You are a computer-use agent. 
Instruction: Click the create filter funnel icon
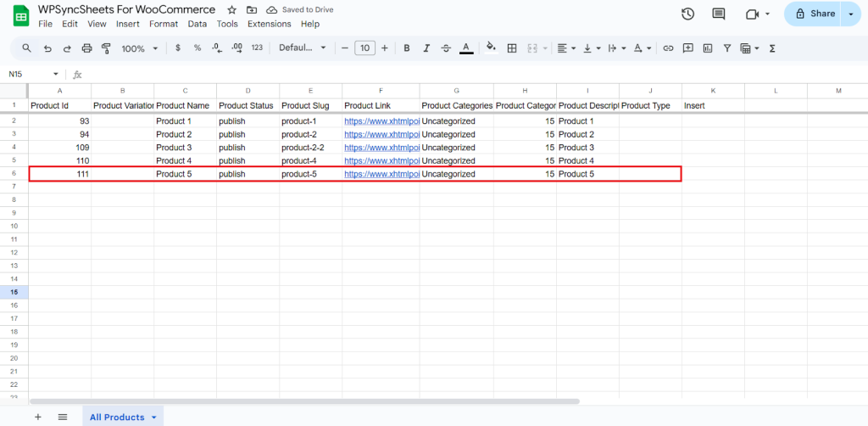[x=727, y=48]
